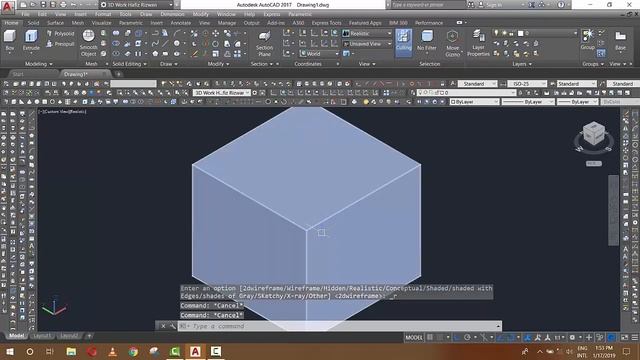Open the Realistic visual style dropdown
640x360 pixels.
click(x=367, y=33)
